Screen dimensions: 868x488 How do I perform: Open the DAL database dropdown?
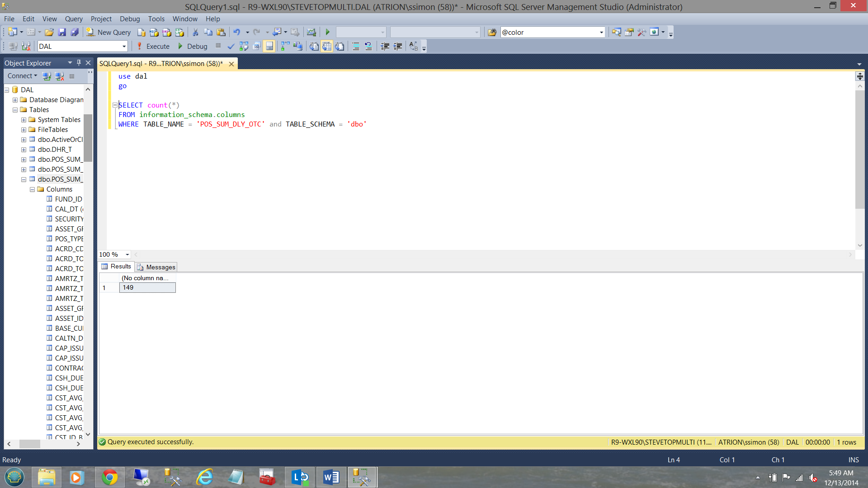click(x=124, y=46)
